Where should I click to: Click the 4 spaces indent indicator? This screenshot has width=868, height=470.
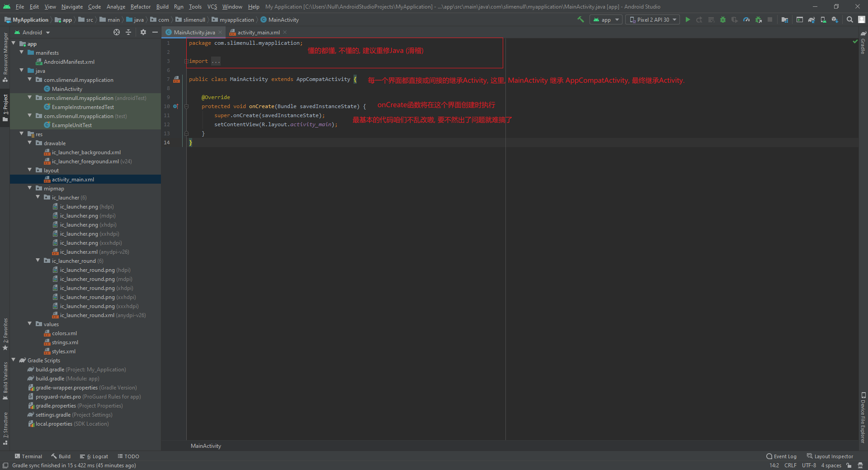point(831,465)
